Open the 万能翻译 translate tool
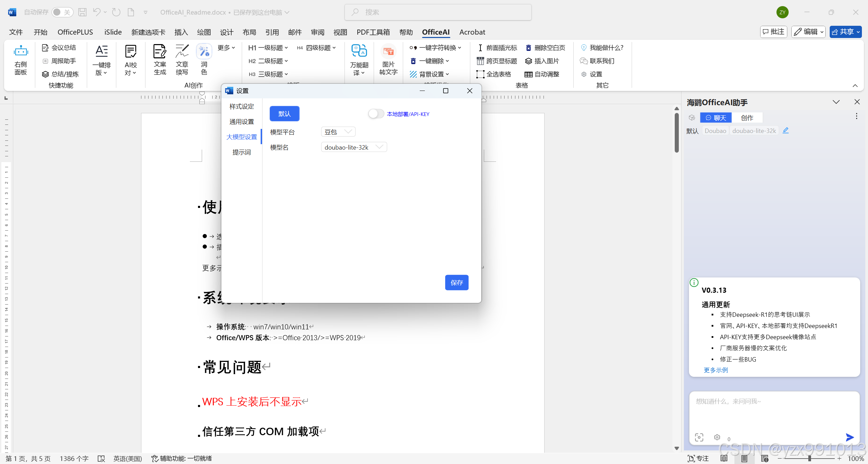 359,51
